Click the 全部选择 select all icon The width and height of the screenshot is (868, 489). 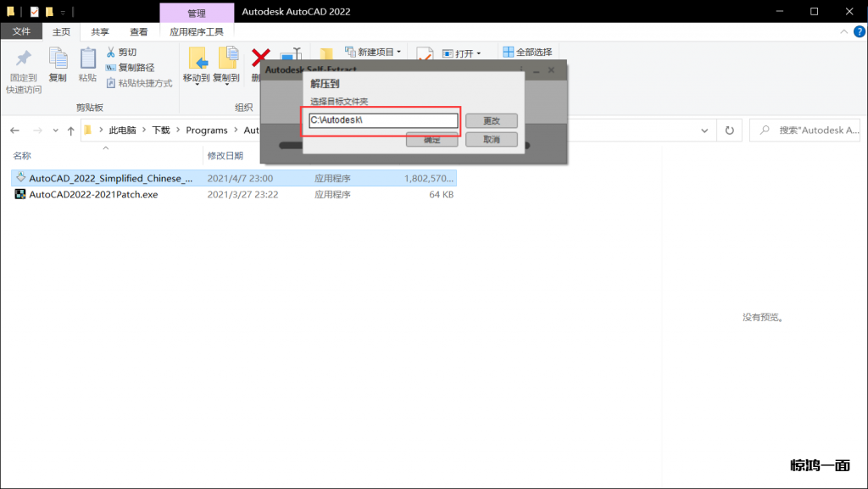tap(508, 53)
